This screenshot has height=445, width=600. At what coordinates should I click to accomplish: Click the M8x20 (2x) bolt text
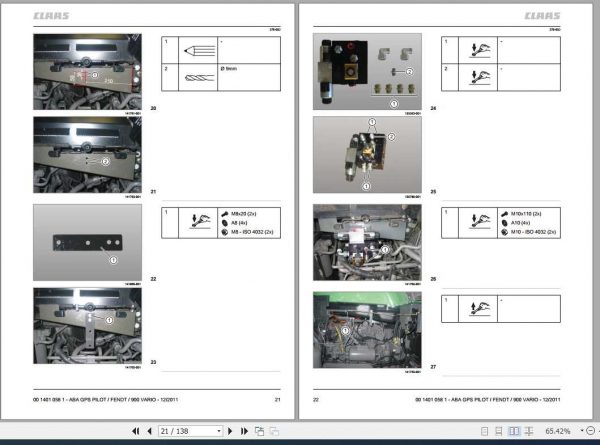click(x=244, y=214)
